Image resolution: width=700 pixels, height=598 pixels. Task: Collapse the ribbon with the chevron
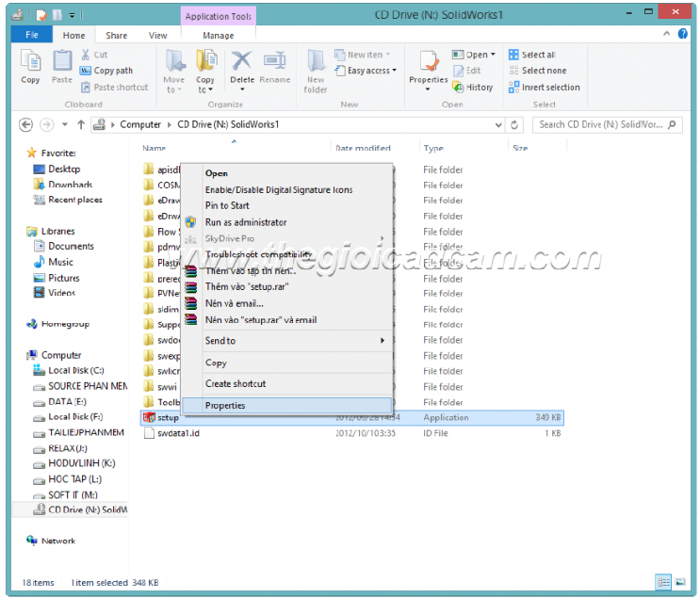point(666,34)
